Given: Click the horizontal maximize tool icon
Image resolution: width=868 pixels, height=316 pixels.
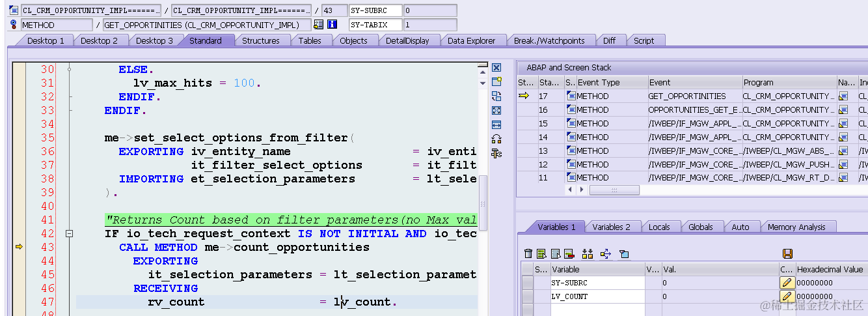Looking at the screenshot, I should [496, 124].
